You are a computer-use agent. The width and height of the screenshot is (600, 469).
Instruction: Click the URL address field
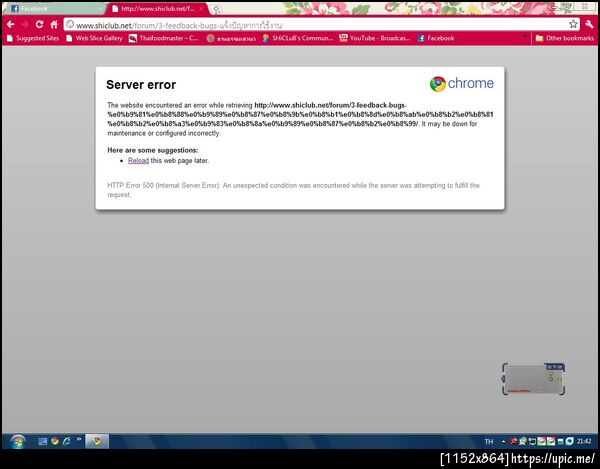pyautogui.click(x=320, y=25)
